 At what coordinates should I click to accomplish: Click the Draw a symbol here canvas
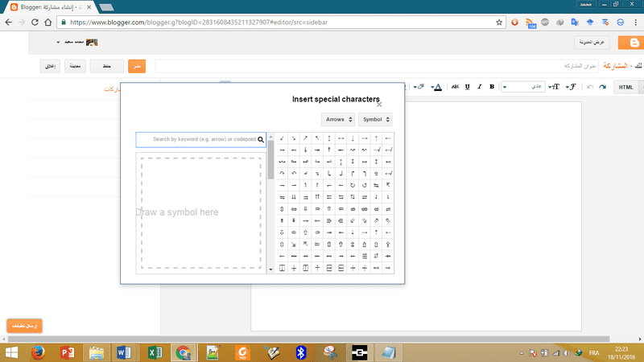[x=201, y=212]
